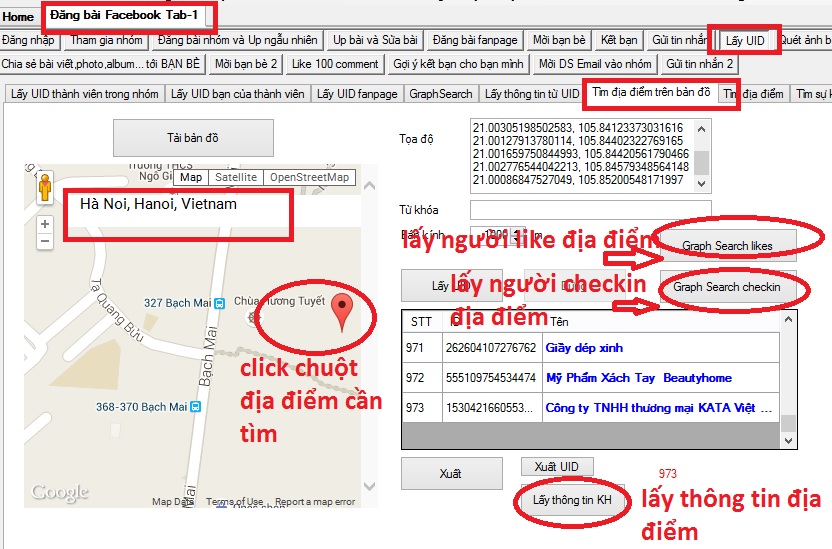Click the Graph Search likes button
The width and height of the screenshot is (832, 549).
(727, 246)
